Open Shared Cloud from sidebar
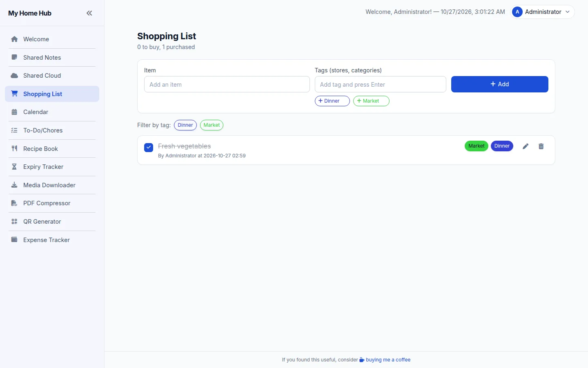Viewport: 588px width, 368px height. pyautogui.click(x=52, y=76)
